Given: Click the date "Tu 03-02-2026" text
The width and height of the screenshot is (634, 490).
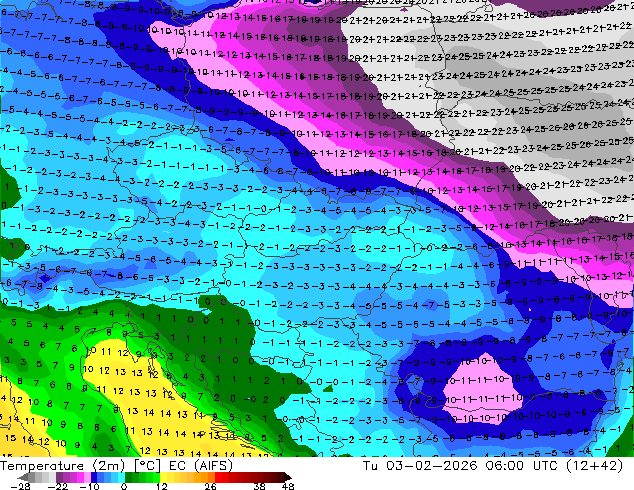Looking at the screenshot, I should tap(420, 466).
